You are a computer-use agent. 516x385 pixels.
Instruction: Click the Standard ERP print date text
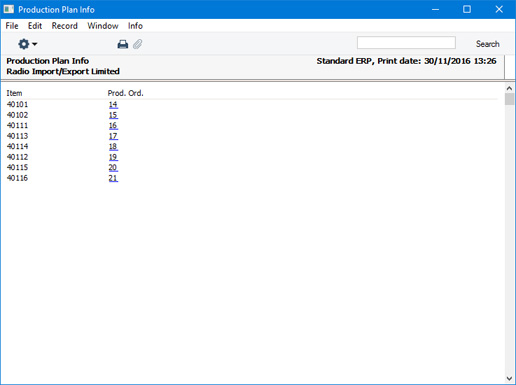tap(406, 61)
